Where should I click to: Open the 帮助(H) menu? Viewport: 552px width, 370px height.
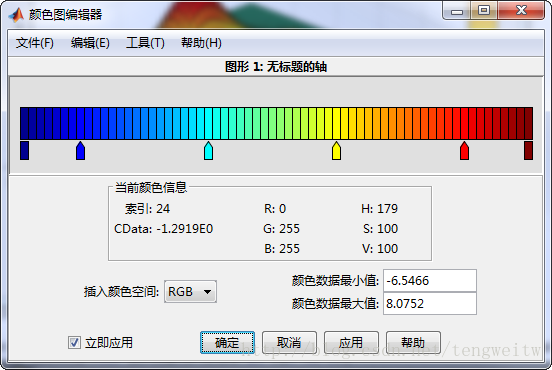201,43
